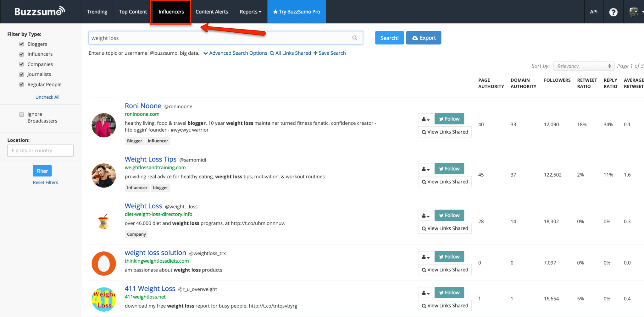This screenshot has width=644, height=317.
Task: Click the Followers column header
Action: coord(557,80)
